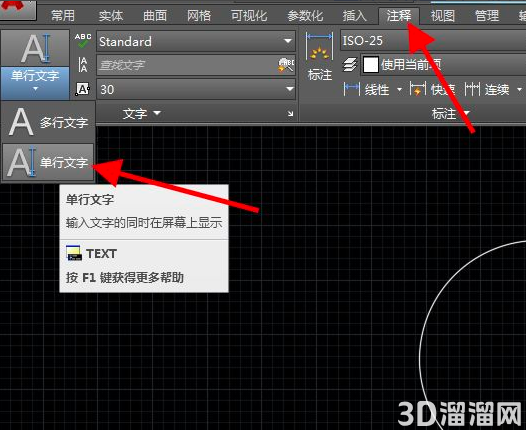The image size is (526, 430).
Task: Open the 可视化 tab
Action: point(249,15)
